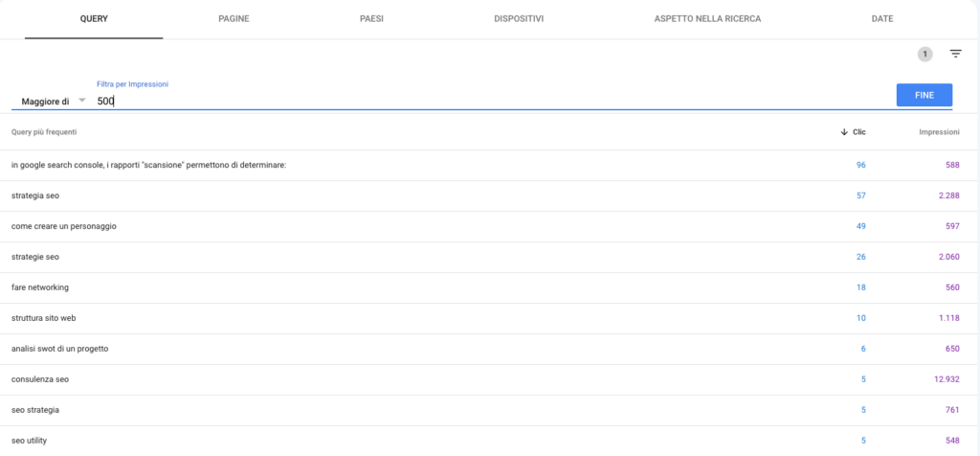Open the strategia seo query row
This screenshot has width=980, height=456.
tap(490, 195)
